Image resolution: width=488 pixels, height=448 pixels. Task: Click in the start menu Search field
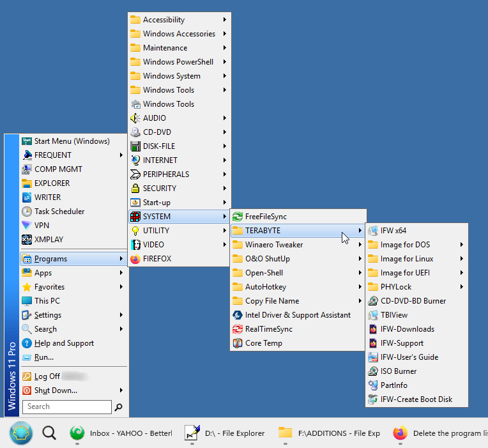[66, 406]
